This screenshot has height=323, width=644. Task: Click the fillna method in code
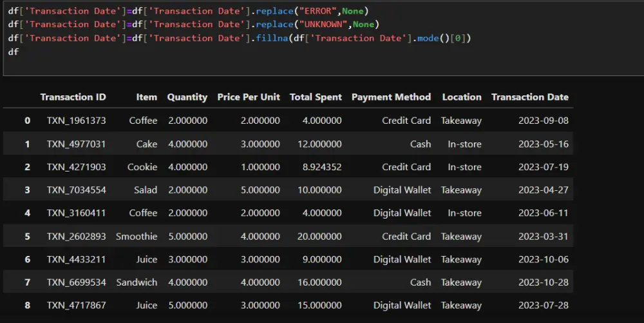pyautogui.click(x=272, y=38)
